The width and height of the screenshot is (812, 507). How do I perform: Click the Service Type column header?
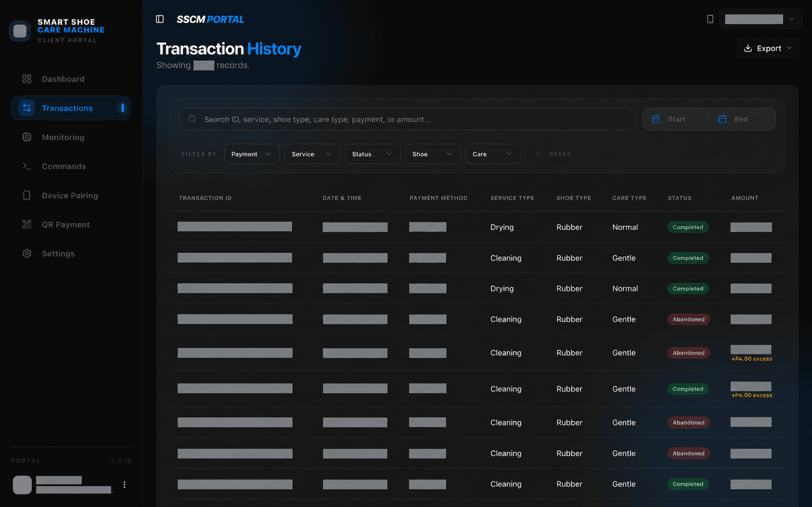(512, 198)
